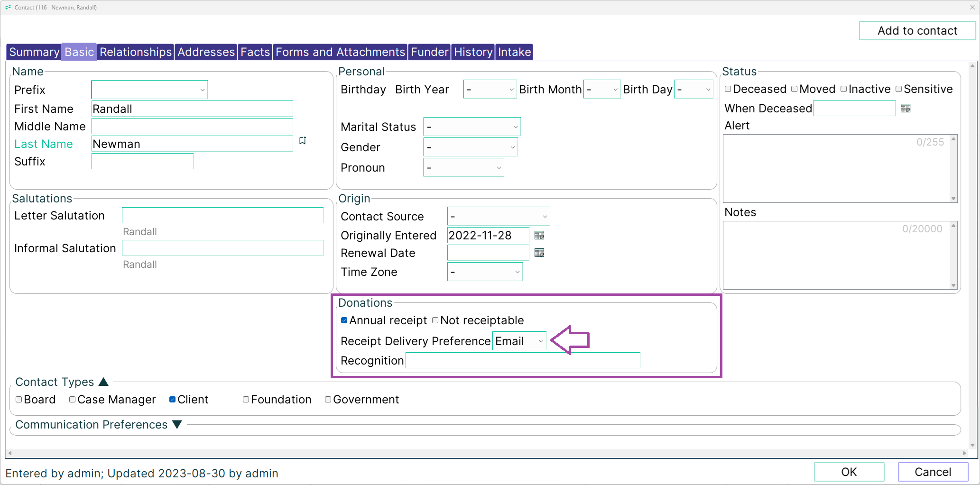Check the Government contact type
This screenshot has width=980, height=502.
[x=328, y=400]
